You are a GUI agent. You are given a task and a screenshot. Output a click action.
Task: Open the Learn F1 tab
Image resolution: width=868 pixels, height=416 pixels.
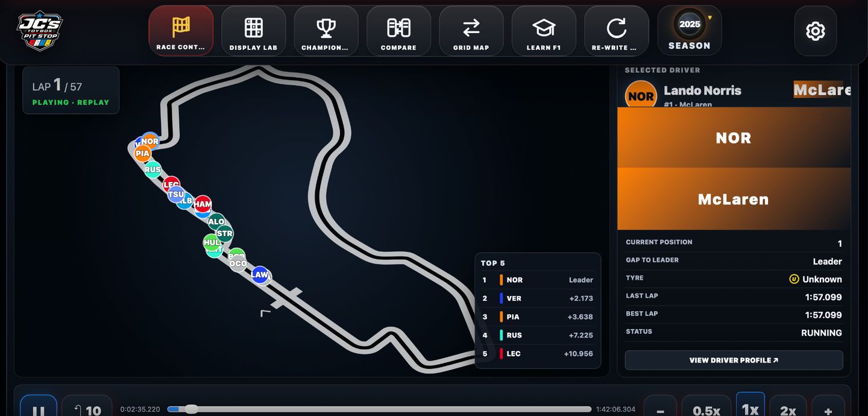click(x=544, y=31)
